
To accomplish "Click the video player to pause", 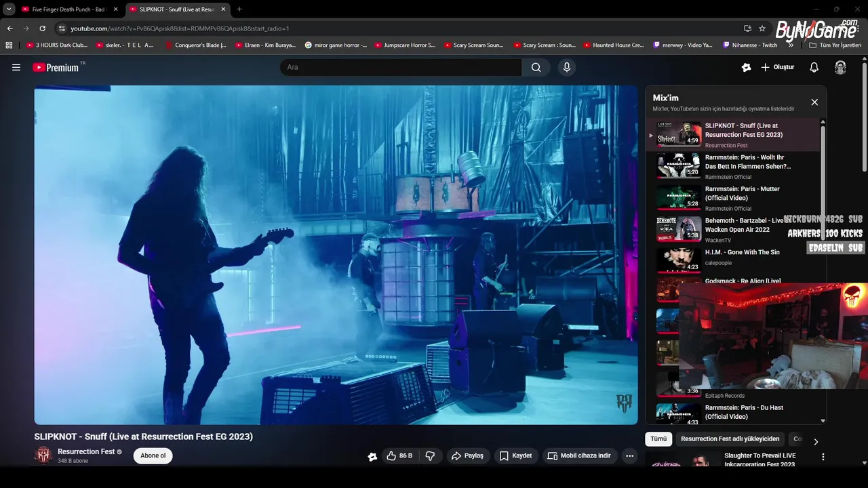I will pyautogui.click(x=336, y=255).
